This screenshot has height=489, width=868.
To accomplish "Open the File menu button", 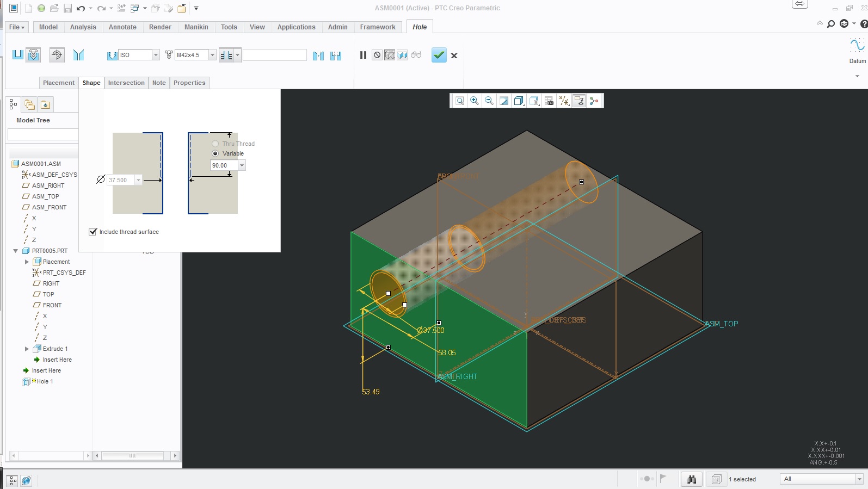I will 17,27.
